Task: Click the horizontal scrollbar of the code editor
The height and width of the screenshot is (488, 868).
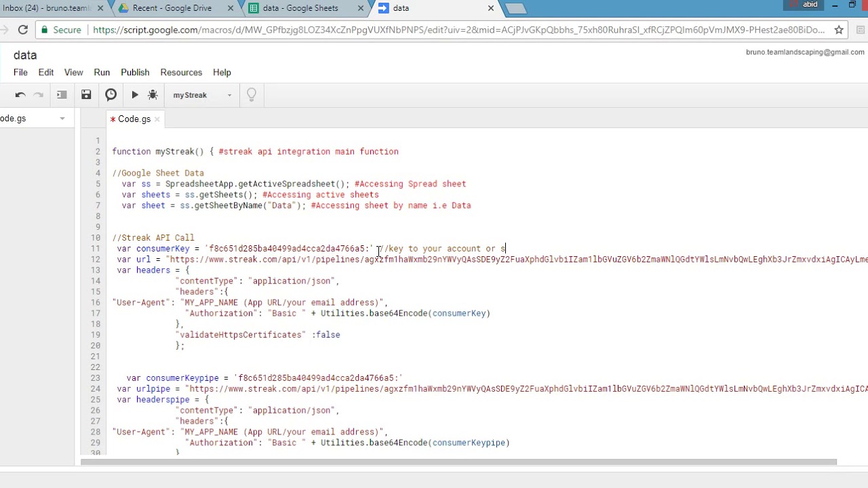Action: click(458, 462)
